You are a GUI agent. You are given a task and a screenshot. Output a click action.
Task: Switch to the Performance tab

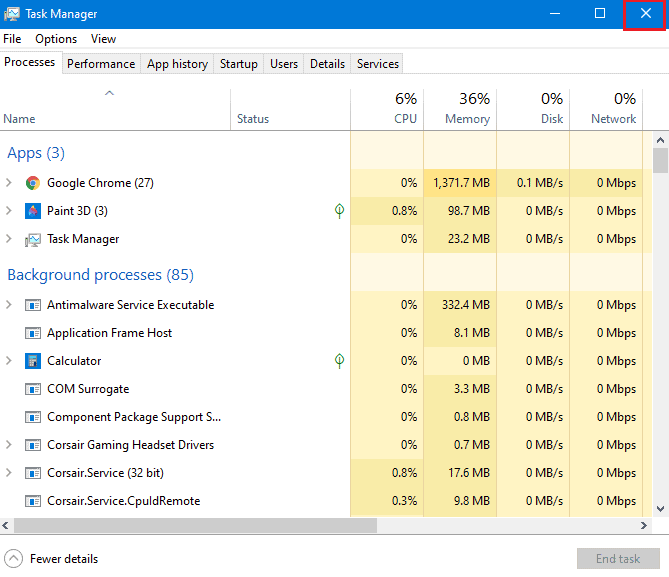pos(101,64)
